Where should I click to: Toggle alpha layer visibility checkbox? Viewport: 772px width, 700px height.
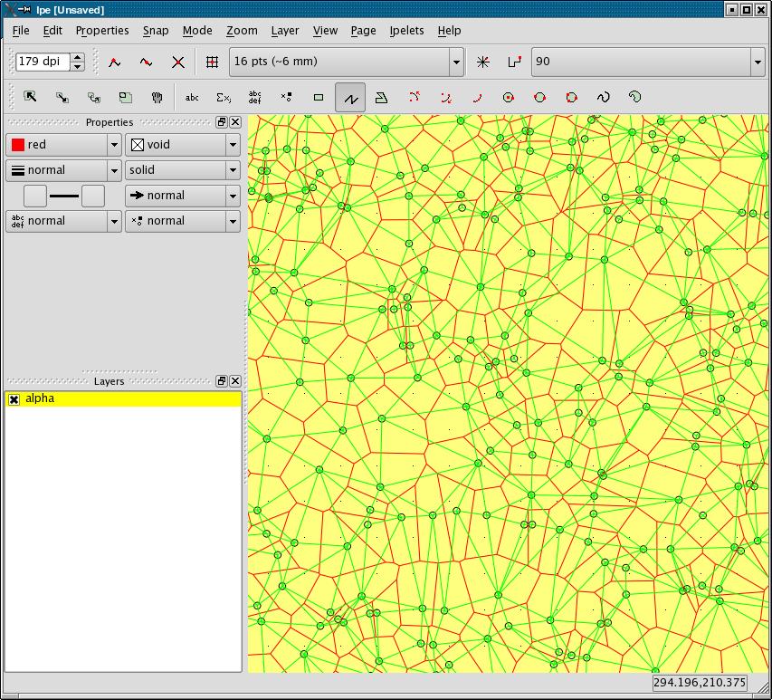[14, 399]
